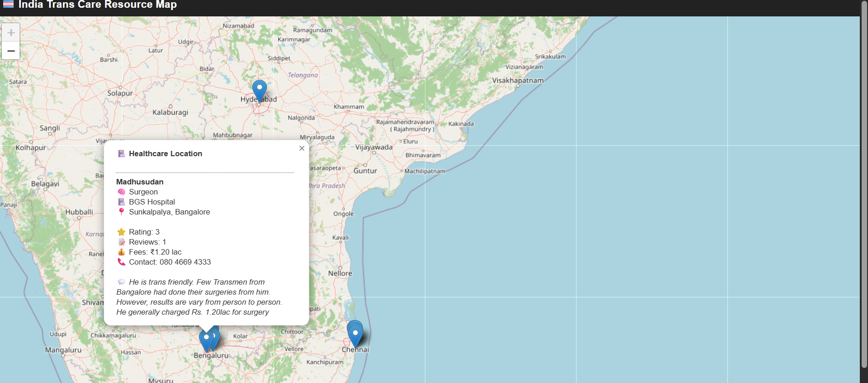Click the Sangli city label
This screenshot has height=383, width=868.
[50, 128]
